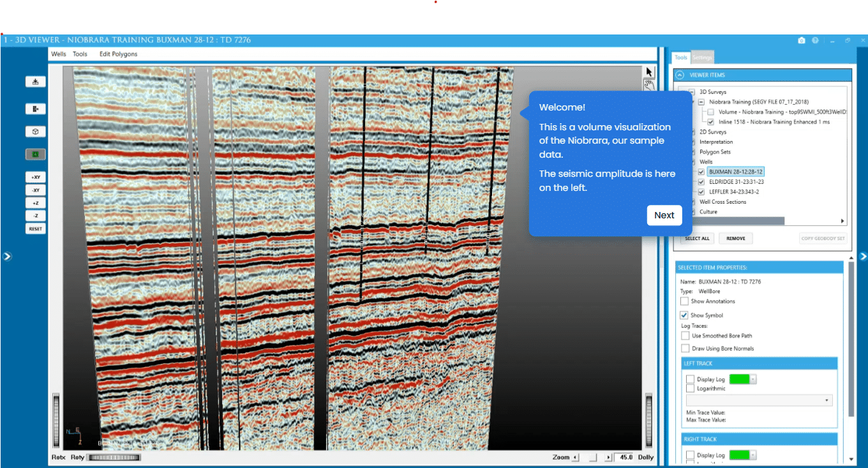Open Right Track color dropdown arrow
The image size is (868, 468).
tap(753, 455)
